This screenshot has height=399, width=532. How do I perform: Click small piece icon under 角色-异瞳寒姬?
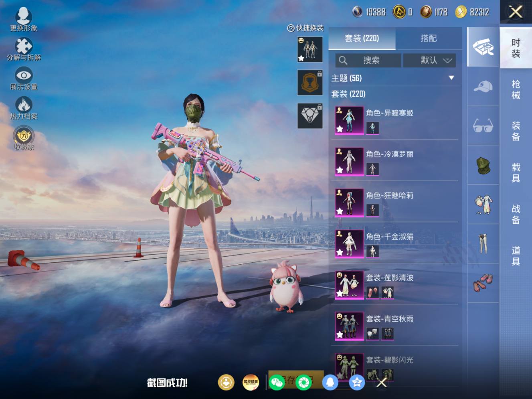click(372, 128)
